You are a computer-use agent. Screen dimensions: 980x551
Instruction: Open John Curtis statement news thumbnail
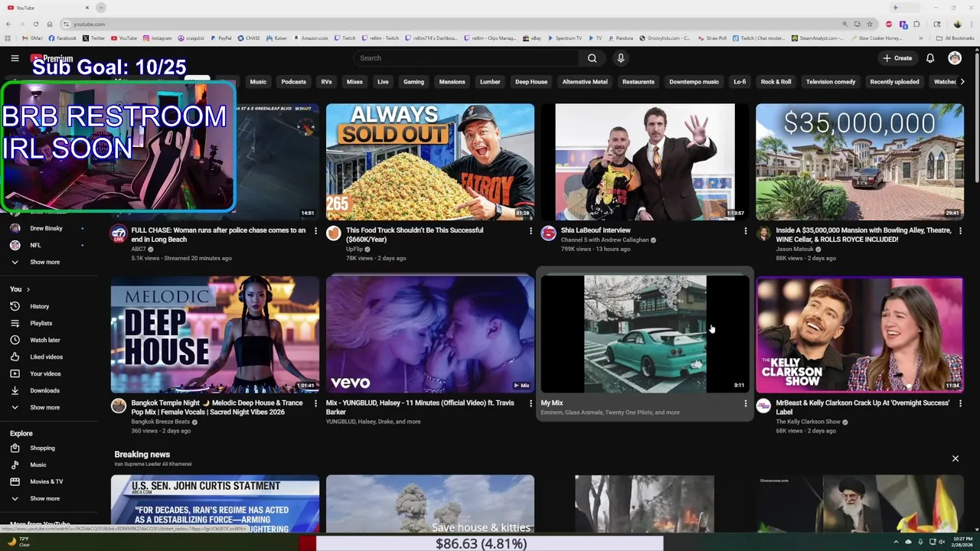tap(215, 504)
